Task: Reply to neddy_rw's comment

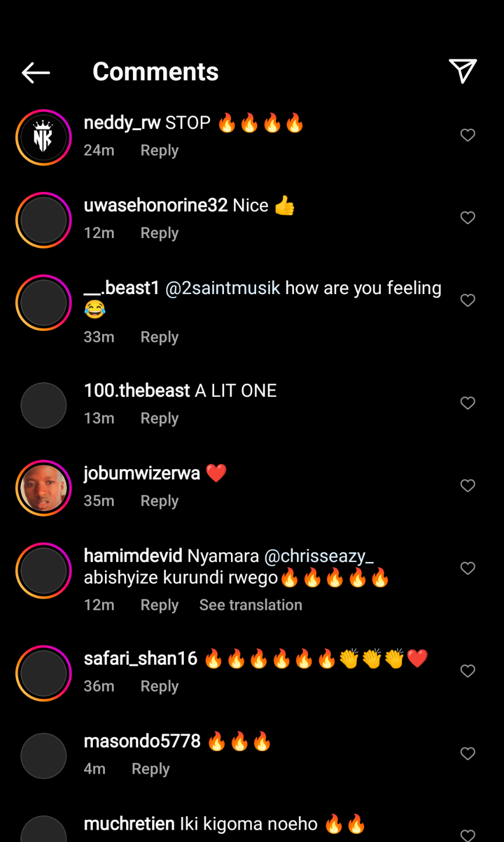Action: pyautogui.click(x=159, y=151)
